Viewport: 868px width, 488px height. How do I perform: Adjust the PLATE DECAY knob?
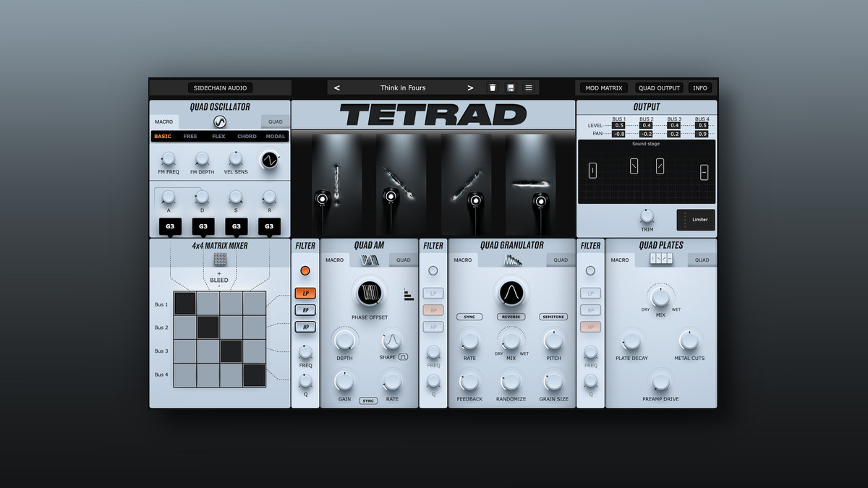(631, 341)
